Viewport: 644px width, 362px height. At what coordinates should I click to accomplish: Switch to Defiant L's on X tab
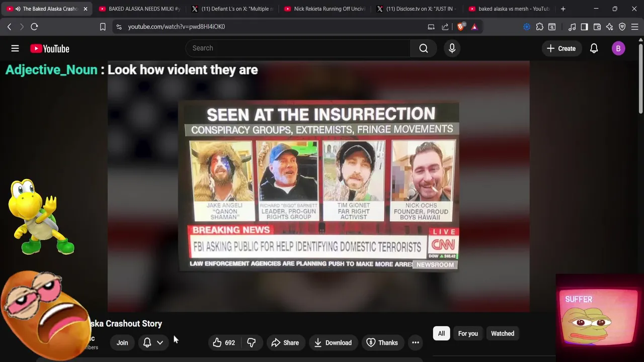[x=232, y=9]
